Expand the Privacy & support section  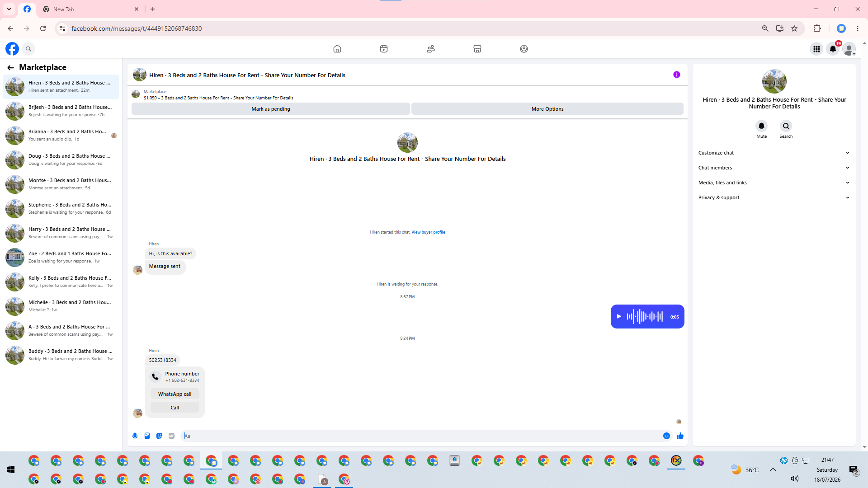(774, 197)
